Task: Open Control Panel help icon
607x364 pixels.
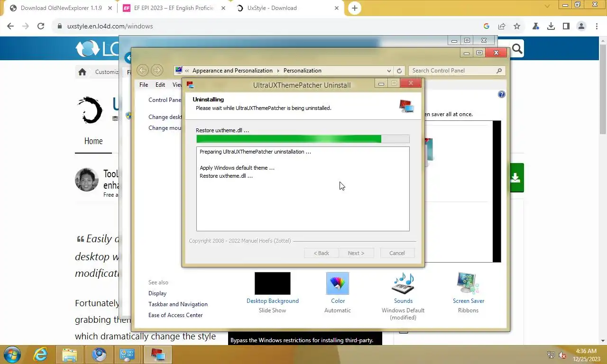Action: (502, 94)
